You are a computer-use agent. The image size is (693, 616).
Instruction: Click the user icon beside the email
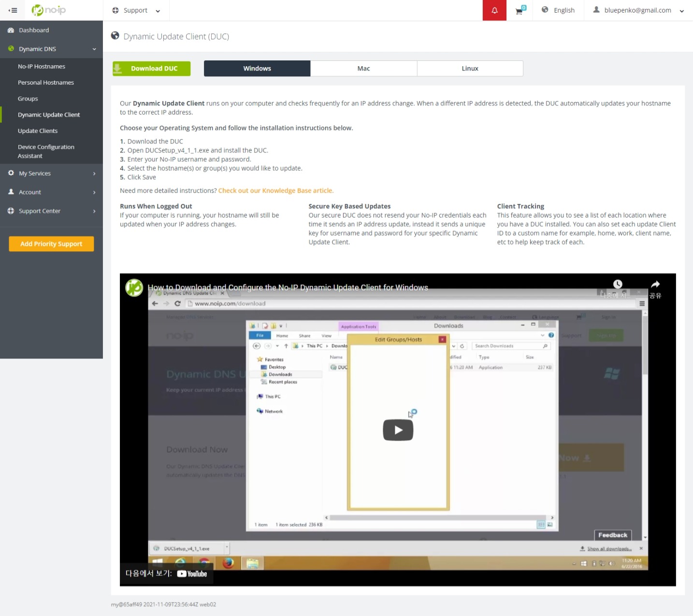[596, 10]
